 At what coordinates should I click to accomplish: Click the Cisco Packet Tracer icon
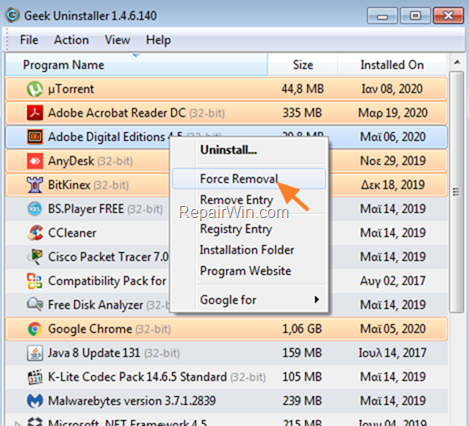pos(35,257)
